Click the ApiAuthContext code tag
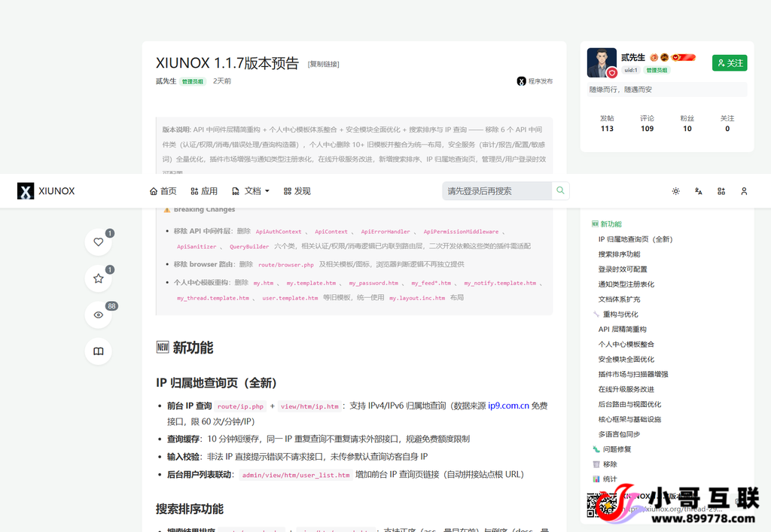Viewport: 771px width, 532px height. click(x=279, y=231)
